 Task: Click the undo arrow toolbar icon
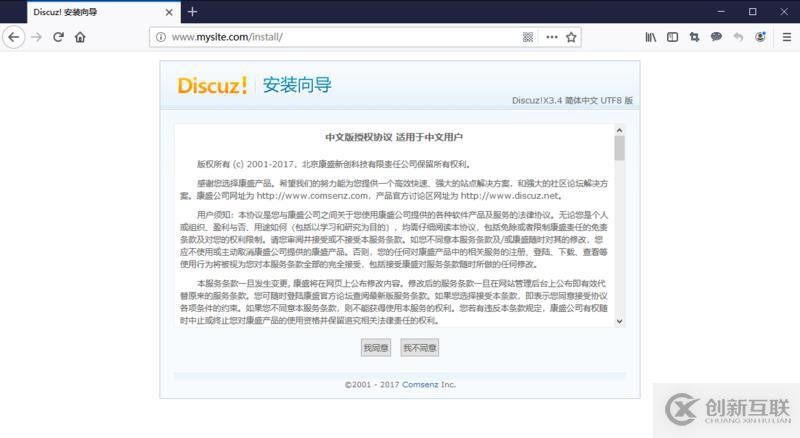[x=738, y=37]
